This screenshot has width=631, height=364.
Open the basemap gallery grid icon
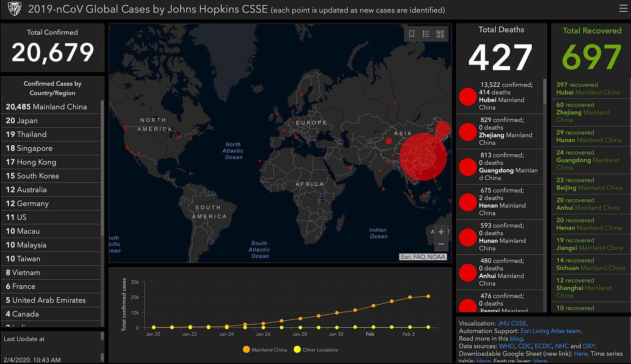[440, 34]
